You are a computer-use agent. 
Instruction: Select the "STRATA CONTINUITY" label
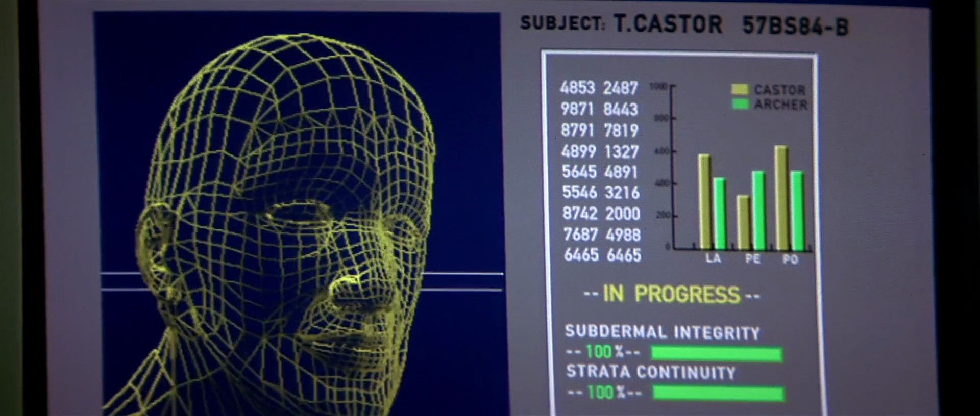coord(651,372)
